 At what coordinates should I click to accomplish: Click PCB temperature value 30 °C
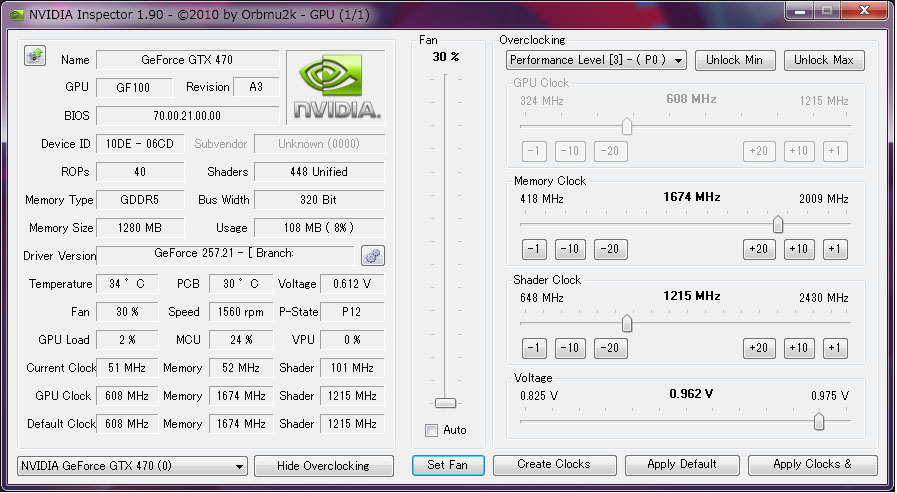pos(241,284)
